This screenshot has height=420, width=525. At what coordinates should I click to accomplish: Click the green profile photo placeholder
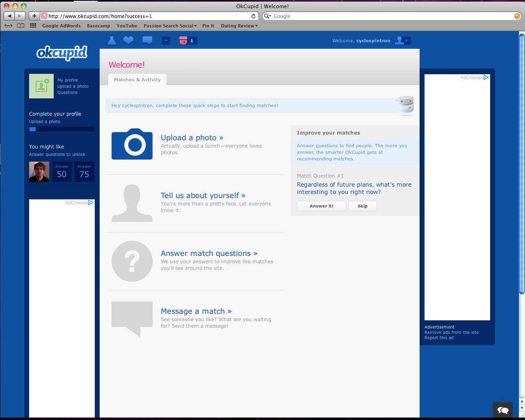click(x=41, y=86)
